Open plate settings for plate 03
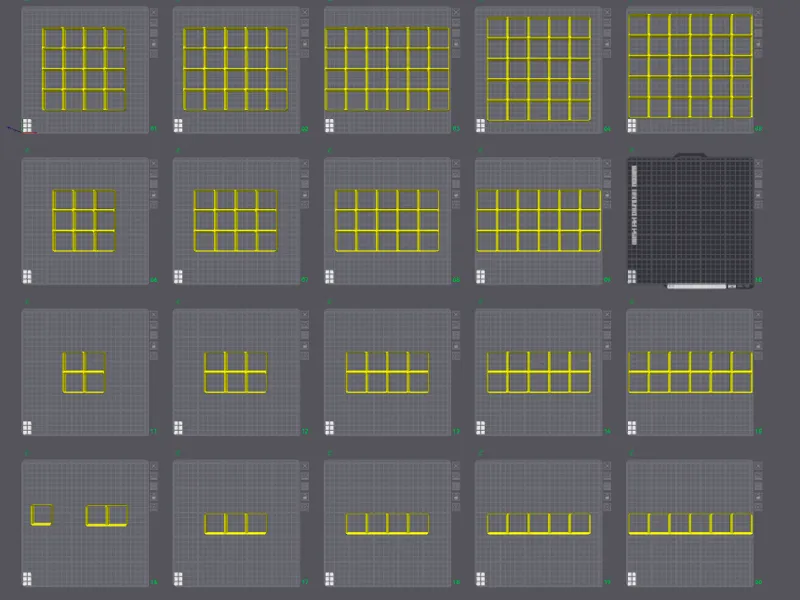This screenshot has width=800, height=600. pos(456,54)
